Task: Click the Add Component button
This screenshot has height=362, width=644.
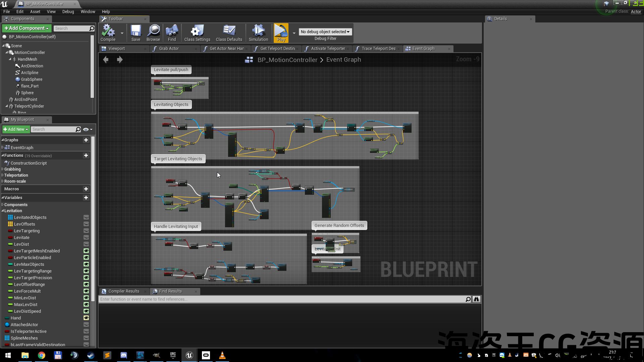Action: tap(26, 28)
